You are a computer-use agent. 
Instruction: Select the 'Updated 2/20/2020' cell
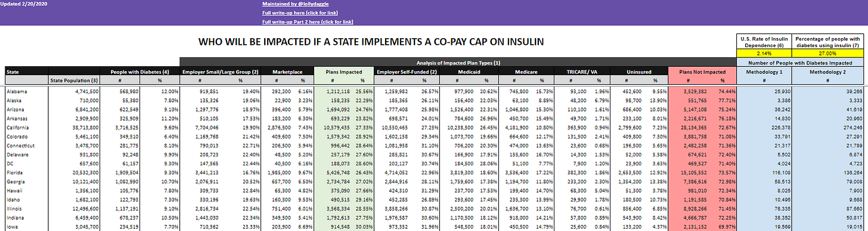23,4
